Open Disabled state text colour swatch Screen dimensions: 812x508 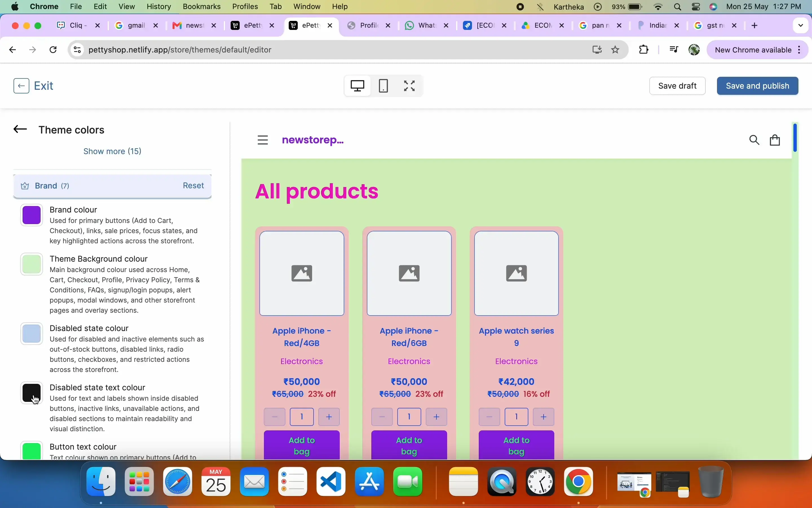click(x=32, y=393)
